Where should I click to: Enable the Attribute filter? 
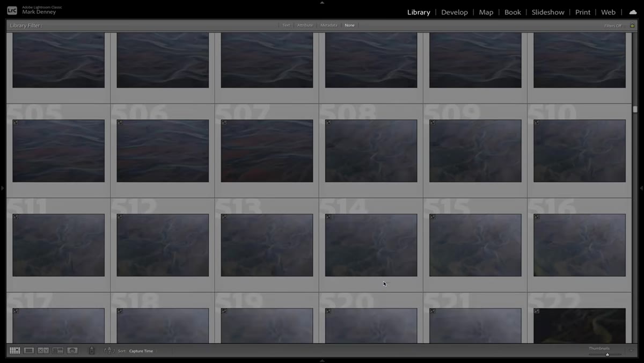(305, 25)
